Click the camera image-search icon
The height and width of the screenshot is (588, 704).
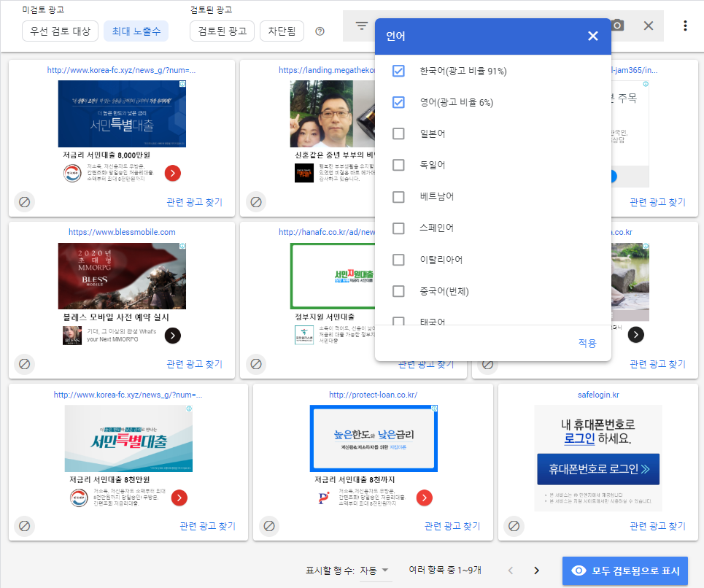point(618,25)
